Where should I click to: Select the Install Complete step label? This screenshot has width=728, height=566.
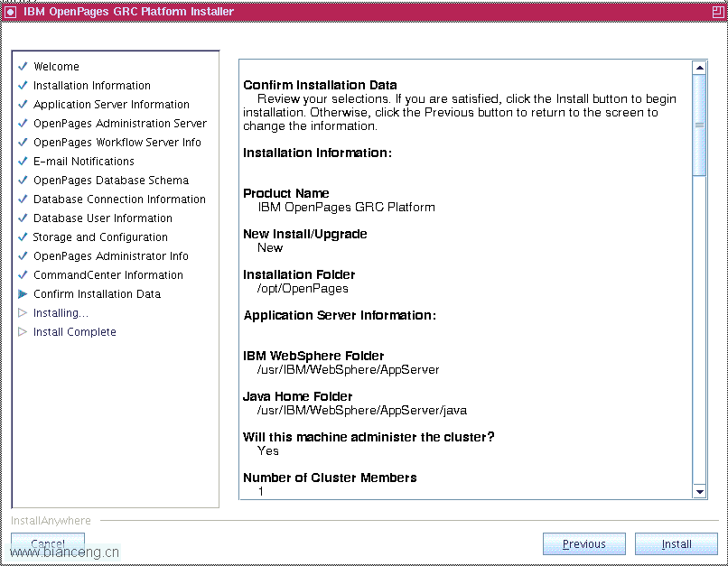point(75,331)
